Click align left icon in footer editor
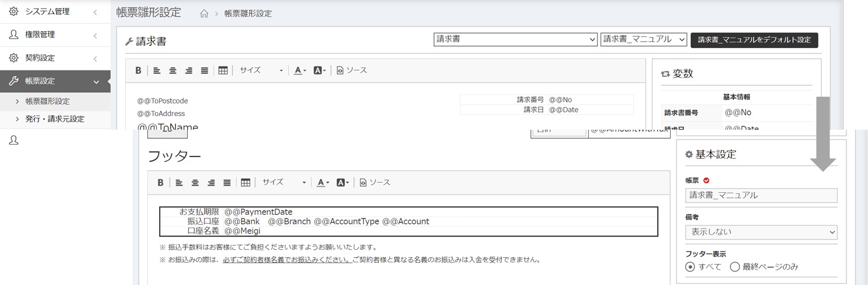 pyautogui.click(x=179, y=183)
